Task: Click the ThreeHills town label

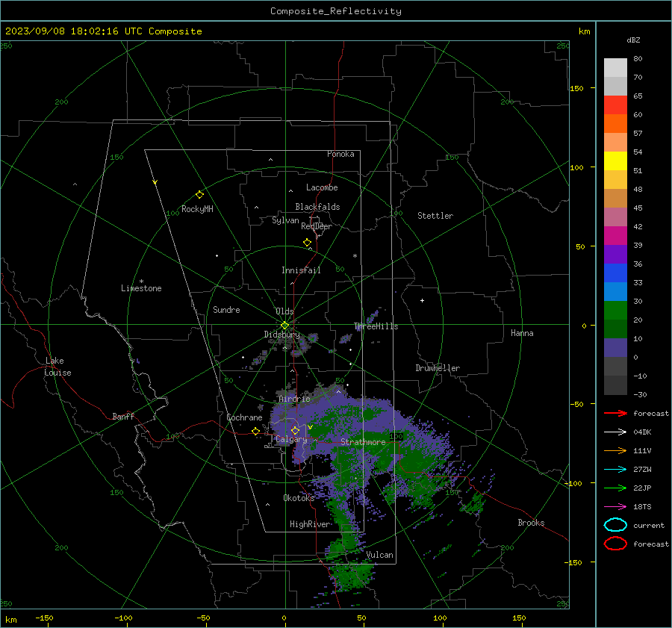Action: coord(376,326)
